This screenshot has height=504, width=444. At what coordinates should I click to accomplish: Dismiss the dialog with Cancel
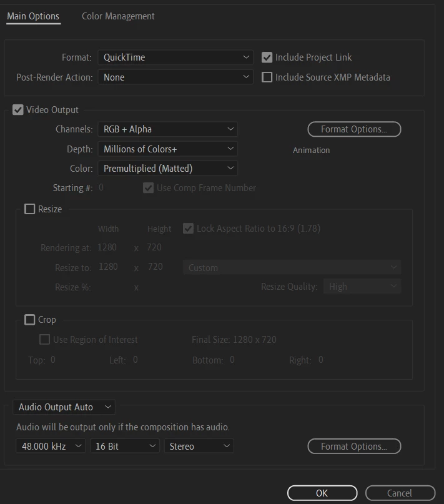[x=400, y=493]
